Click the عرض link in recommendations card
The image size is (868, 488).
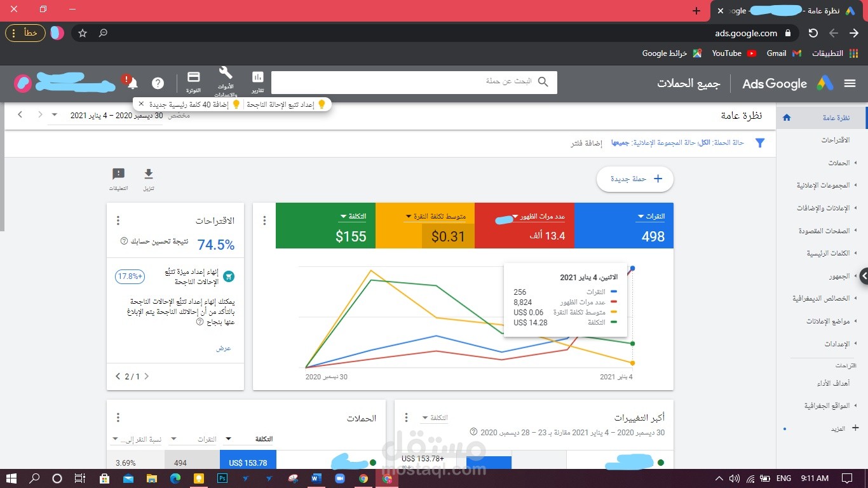[x=224, y=348]
